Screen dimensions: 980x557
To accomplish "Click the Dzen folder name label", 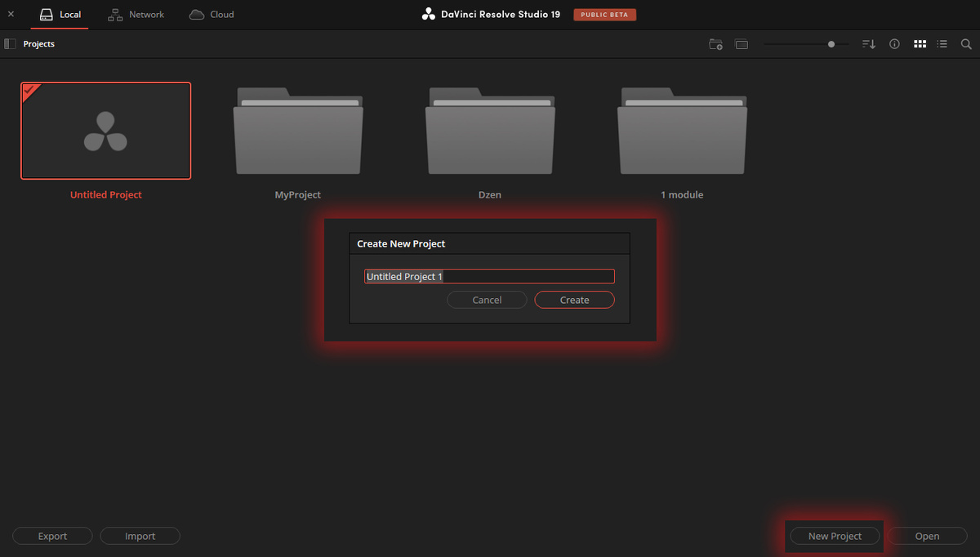I will [x=489, y=195].
